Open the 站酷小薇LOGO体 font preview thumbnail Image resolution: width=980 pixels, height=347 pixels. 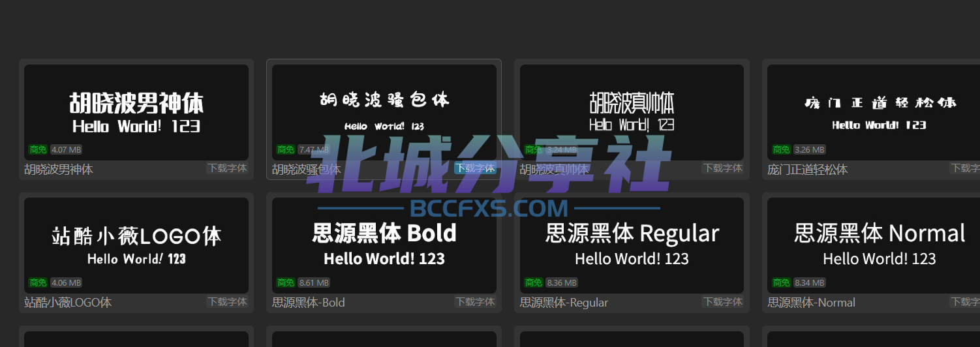[x=136, y=245]
